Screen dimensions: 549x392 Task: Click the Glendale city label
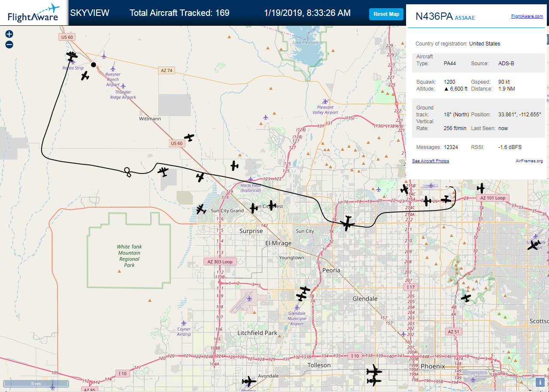pyautogui.click(x=365, y=298)
